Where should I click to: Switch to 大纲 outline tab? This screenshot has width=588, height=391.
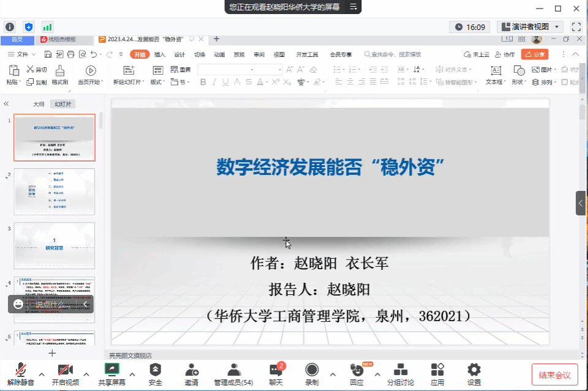click(x=39, y=104)
